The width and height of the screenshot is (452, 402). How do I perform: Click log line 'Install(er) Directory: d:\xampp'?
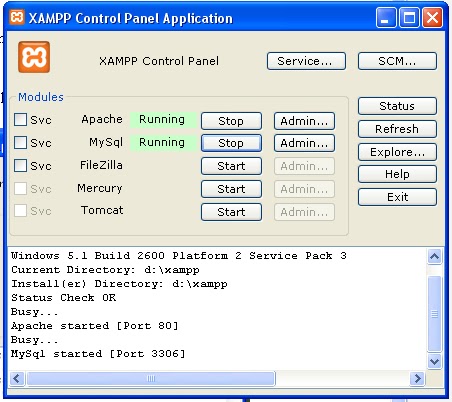tap(119, 284)
